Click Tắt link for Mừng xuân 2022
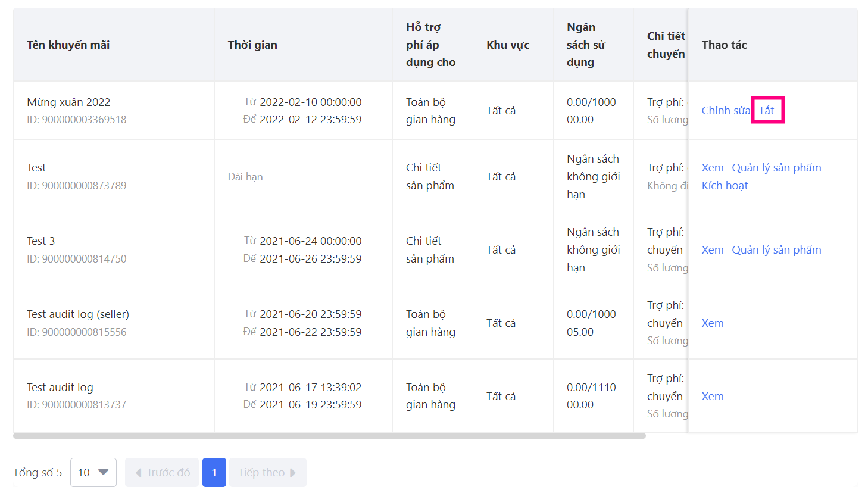The height and width of the screenshot is (490, 868). pos(766,110)
